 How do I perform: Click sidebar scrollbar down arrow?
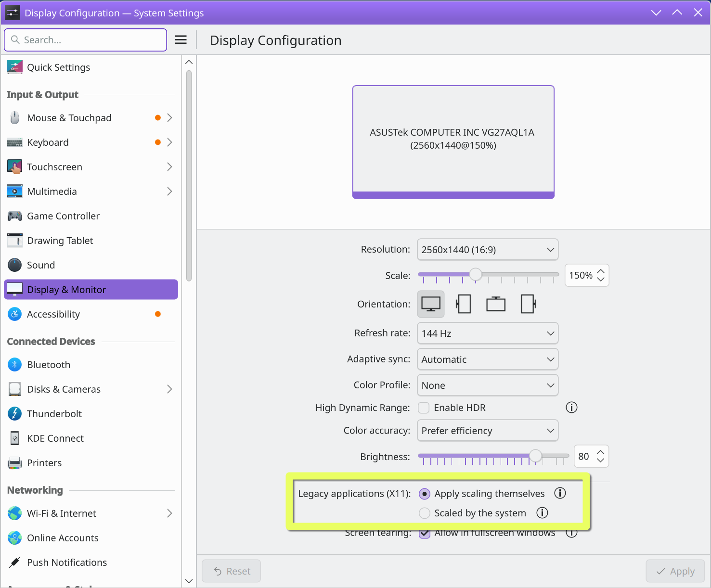pos(189,581)
